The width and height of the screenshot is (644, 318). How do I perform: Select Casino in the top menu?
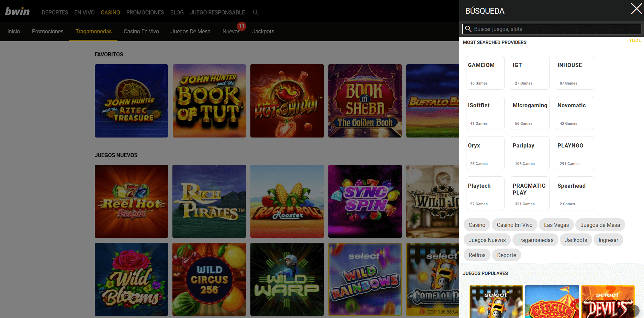(x=110, y=12)
